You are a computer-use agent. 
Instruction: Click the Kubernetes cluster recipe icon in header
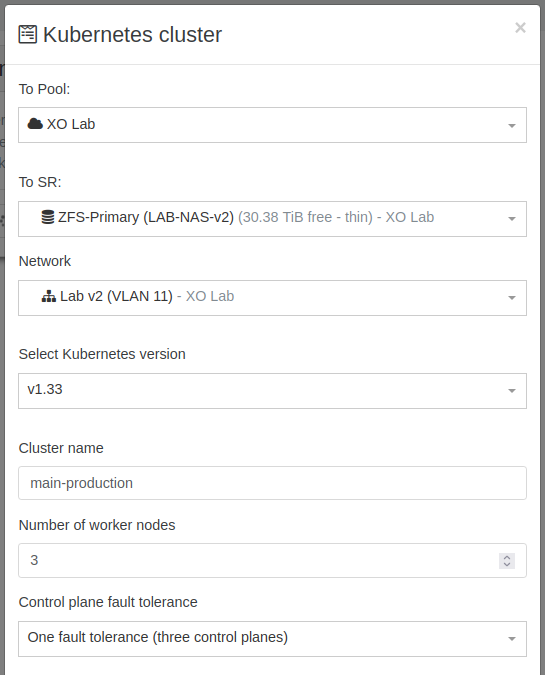[28, 34]
